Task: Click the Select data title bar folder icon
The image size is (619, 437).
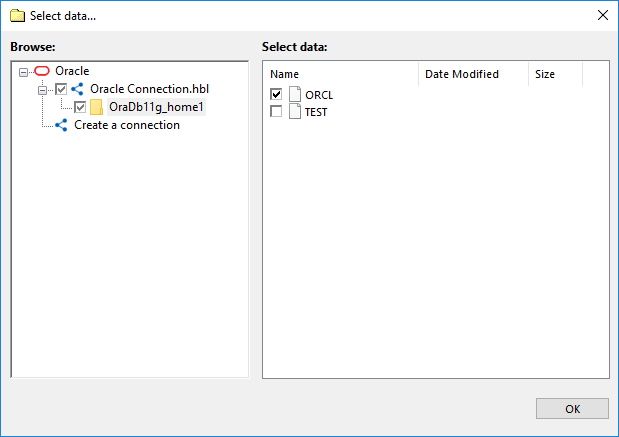Action: pyautogui.click(x=17, y=16)
